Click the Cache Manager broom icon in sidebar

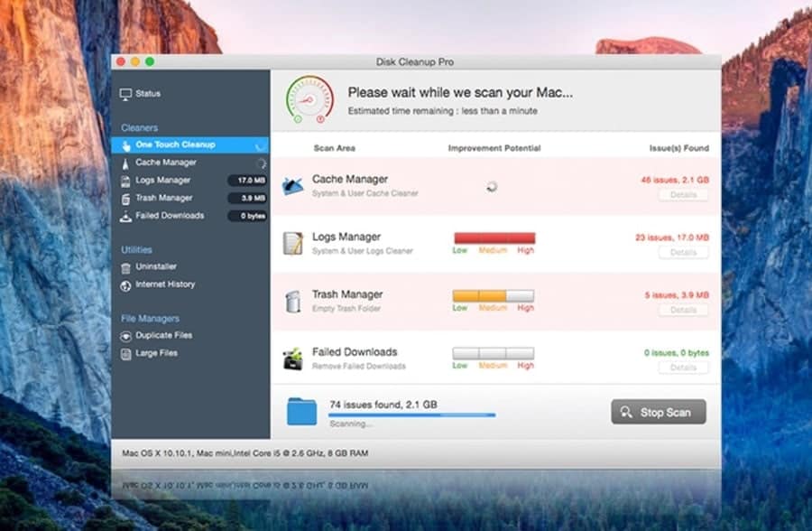click(125, 163)
